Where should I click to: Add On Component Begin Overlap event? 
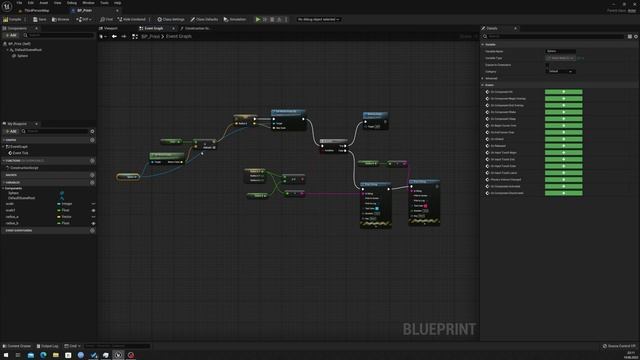click(x=563, y=98)
